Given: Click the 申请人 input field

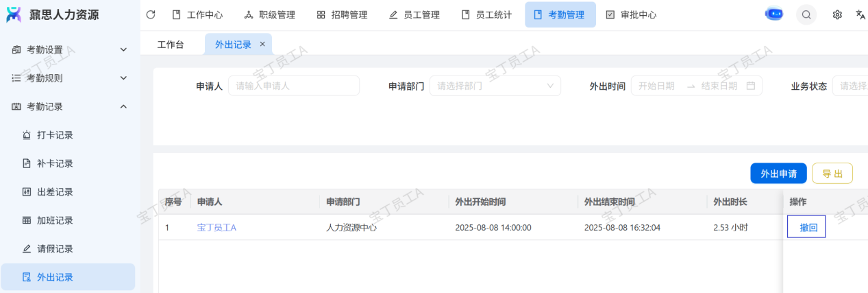Looking at the screenshot, I should click(x=293, y=86).
